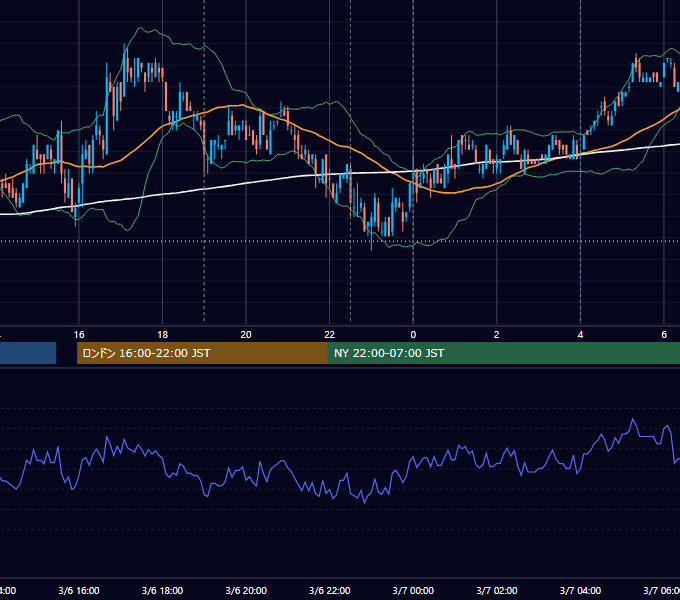Click the 3/6 18:00 date label
This screenshot has width=680, height=600.
pyautogui.click(x=162, y=590)
